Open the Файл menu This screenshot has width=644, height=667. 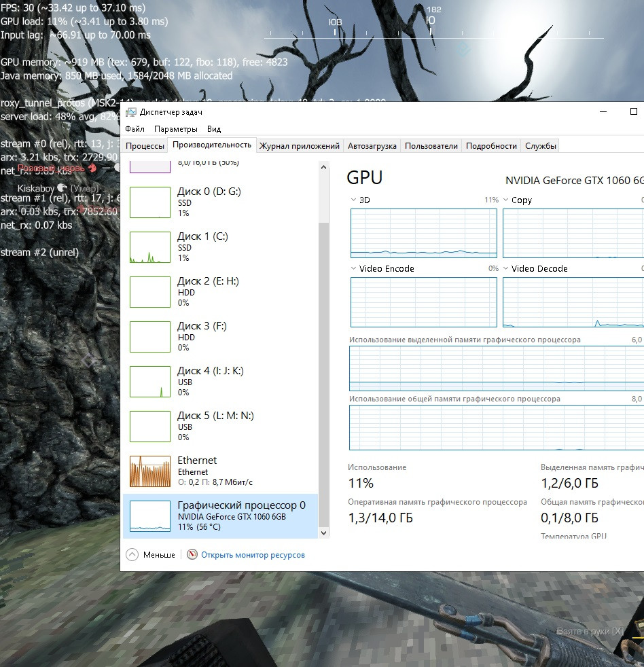[135, 129]
